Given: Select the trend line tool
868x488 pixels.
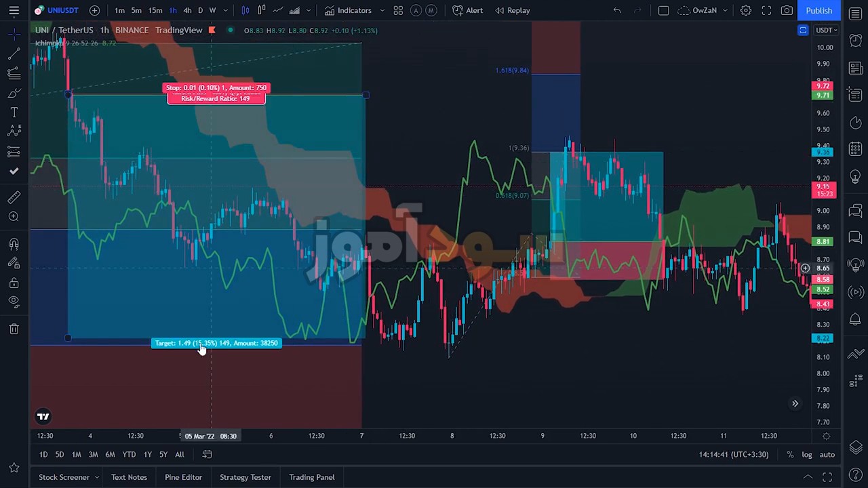Looking at the screenshot, I should (14, 54).
